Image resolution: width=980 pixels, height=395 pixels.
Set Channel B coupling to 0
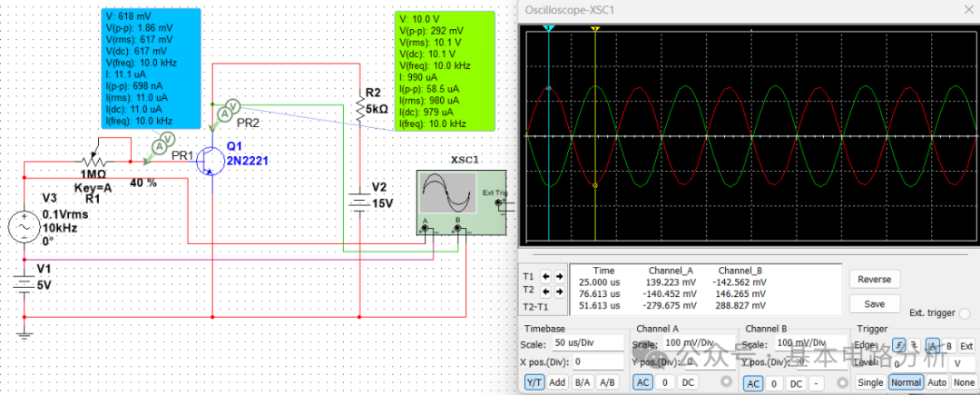774,383
